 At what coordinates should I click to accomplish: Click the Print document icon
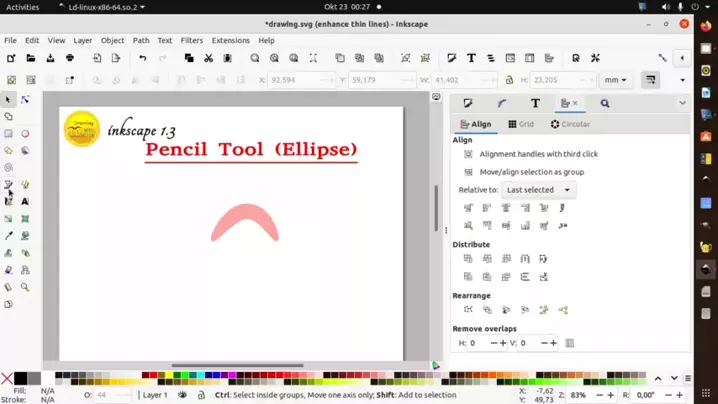(x=70, y=59)
